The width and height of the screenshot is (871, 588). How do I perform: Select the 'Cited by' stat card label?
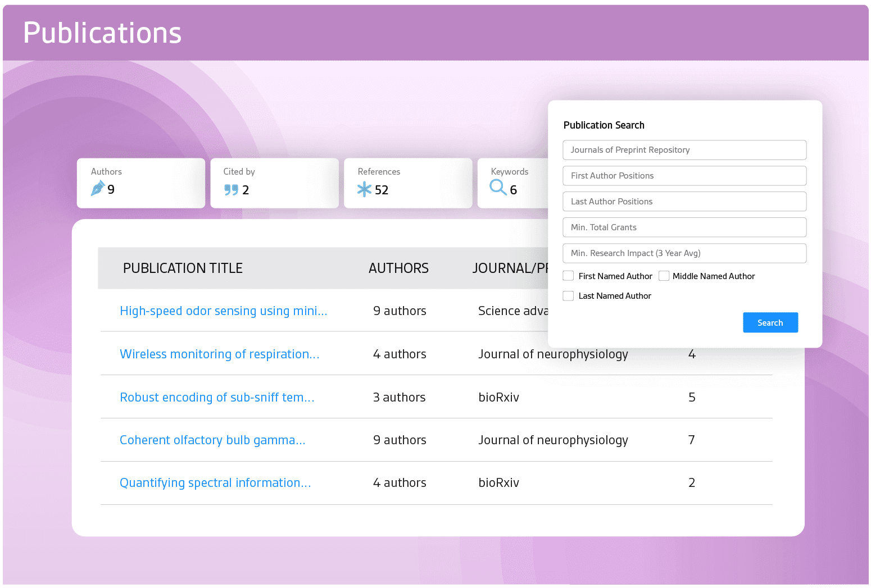(239, 172)
